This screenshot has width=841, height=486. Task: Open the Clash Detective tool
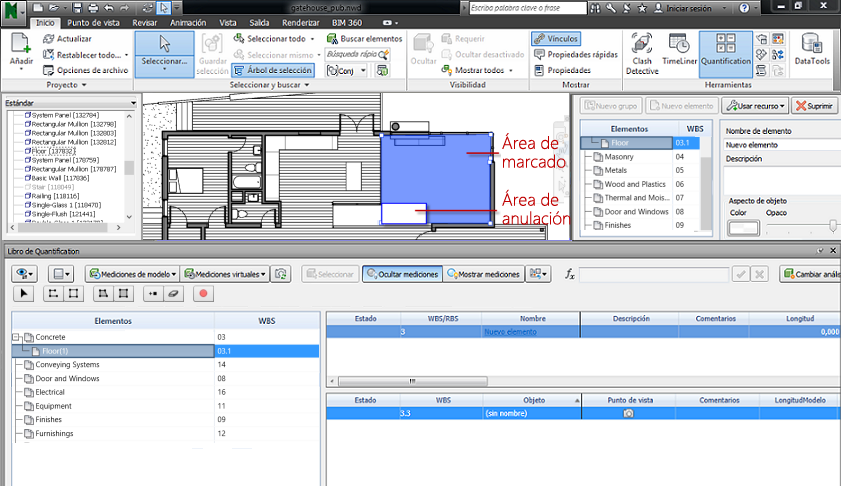[x=641, y=54]
